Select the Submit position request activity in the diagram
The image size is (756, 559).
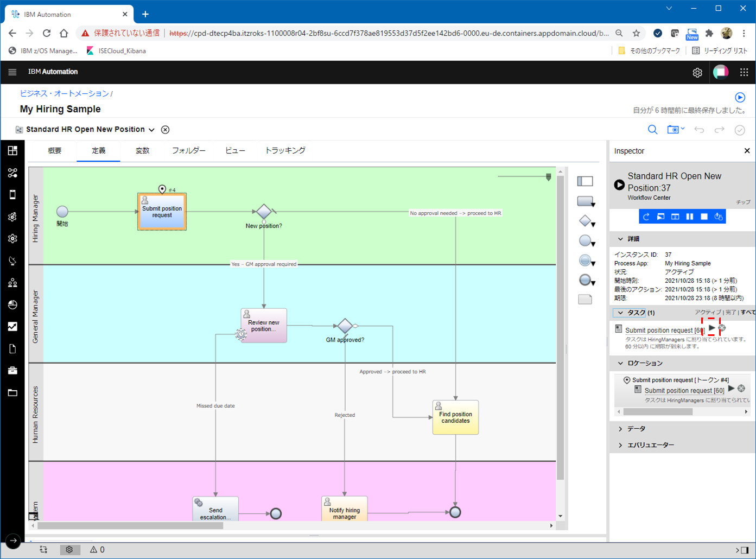tap(162, 212)
